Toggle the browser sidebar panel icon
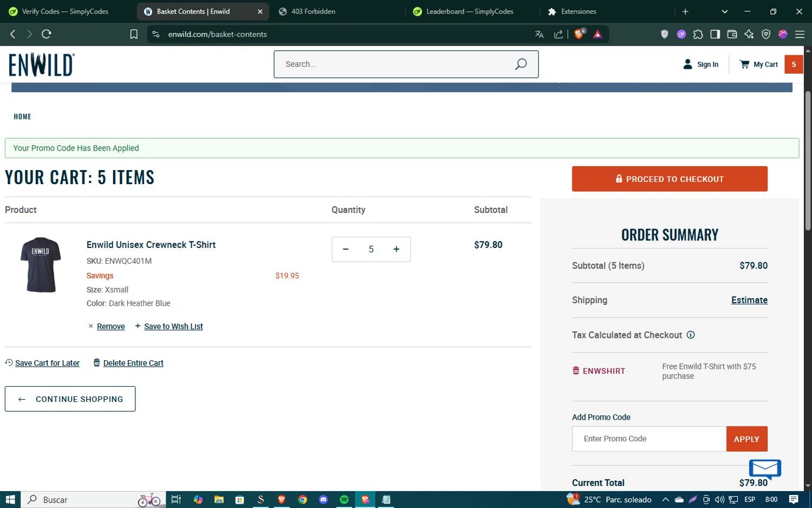 click(x=715, y=34)
